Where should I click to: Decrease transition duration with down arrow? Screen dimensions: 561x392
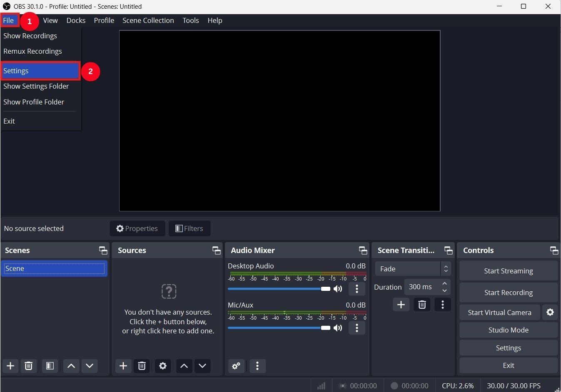445,290
